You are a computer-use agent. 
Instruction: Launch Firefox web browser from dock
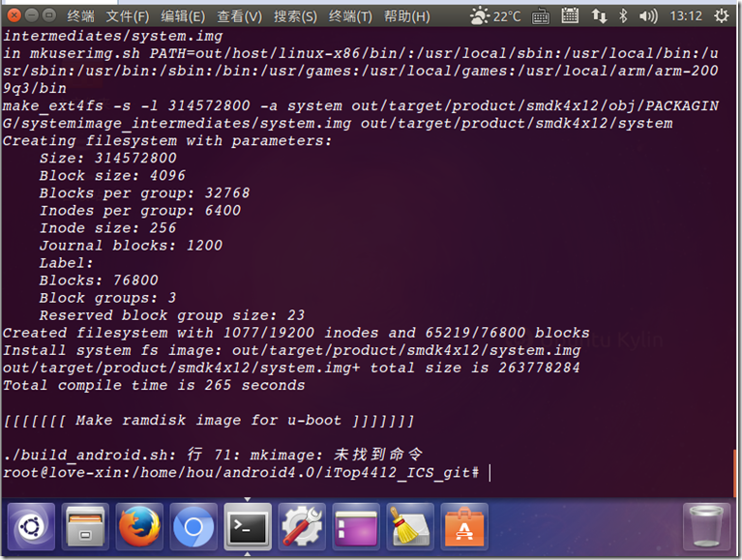click(139, 526)
